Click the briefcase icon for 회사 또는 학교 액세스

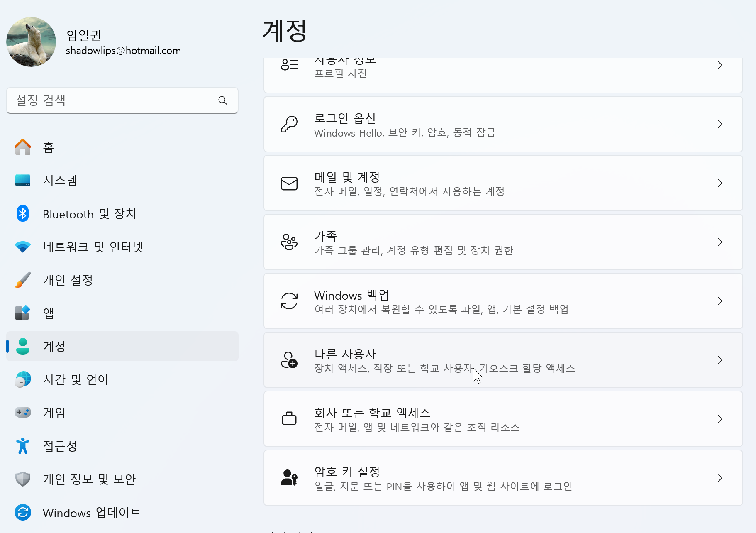click(289, 418)
